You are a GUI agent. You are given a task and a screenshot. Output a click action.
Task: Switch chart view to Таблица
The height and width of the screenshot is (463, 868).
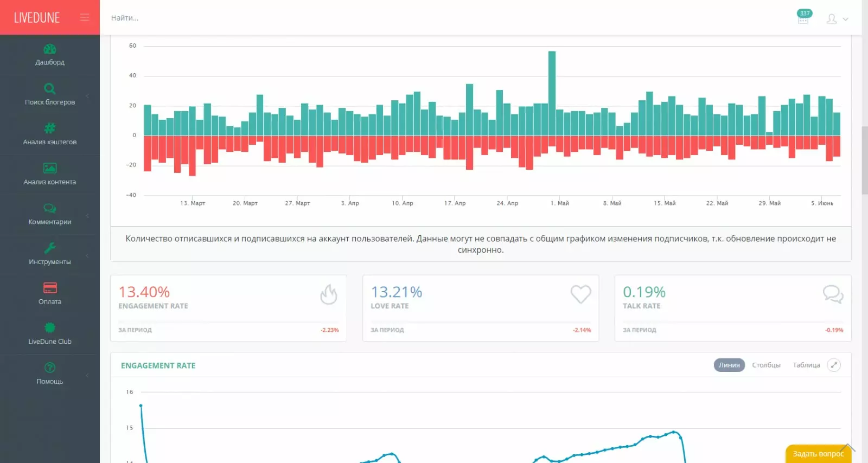[x=806, y=365]
